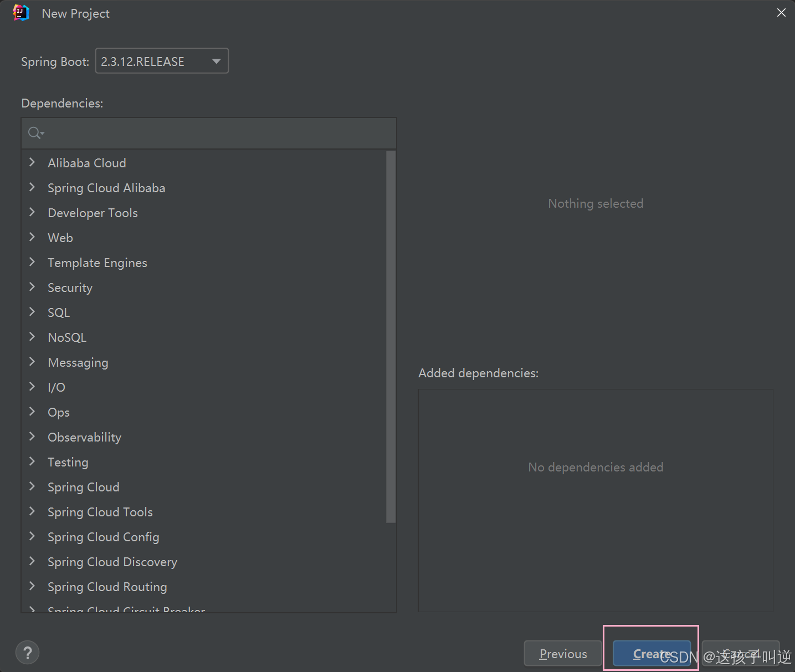The height and width of the screenshot is (672, 795).
Task: Click the dependencies search field
Action: (209, 133)
